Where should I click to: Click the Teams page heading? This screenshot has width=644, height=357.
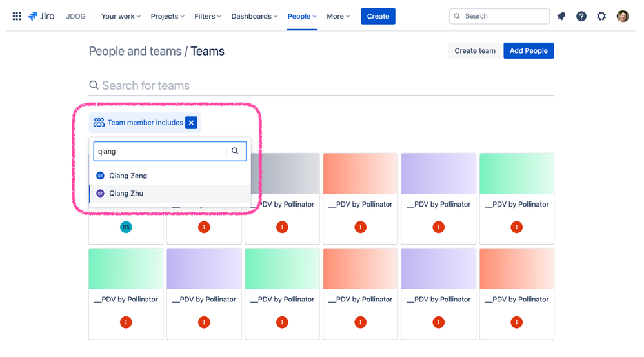[207, 52]
